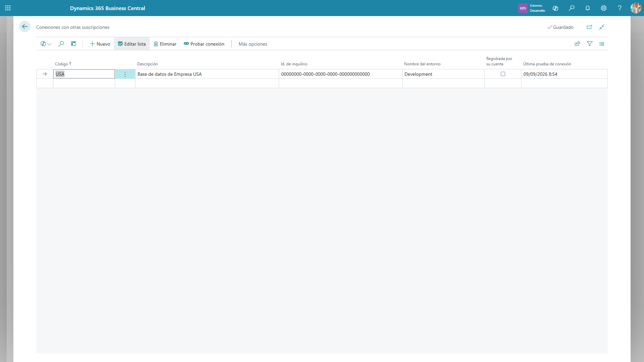The width and height of the screenshot is (644, 362).
Task: Change list view layout icon
Action: [x=602, y=44]
